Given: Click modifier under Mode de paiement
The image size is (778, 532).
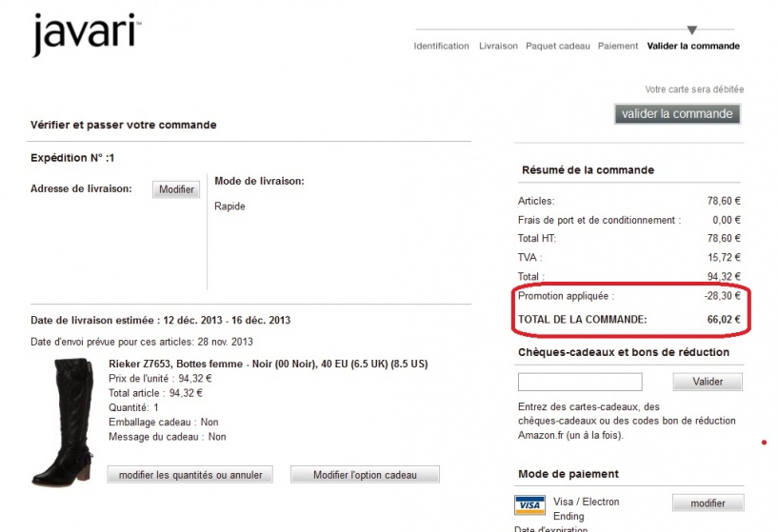Looking at the screenshot, I should click(708, 503).
